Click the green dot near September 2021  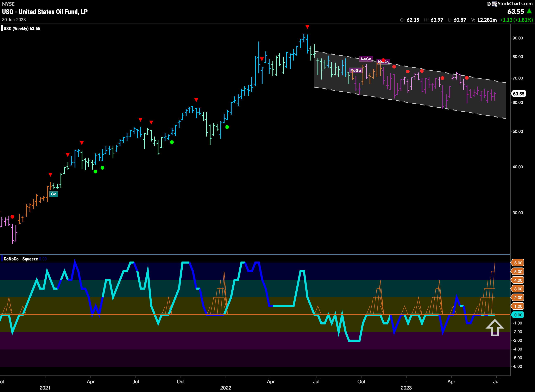click(x=172, y=142)
